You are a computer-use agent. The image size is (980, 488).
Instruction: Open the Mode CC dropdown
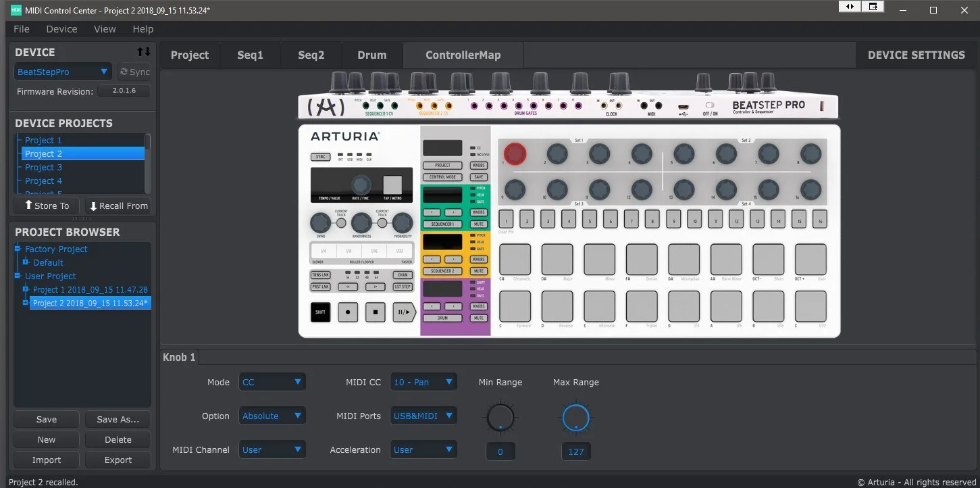(272, 382)
